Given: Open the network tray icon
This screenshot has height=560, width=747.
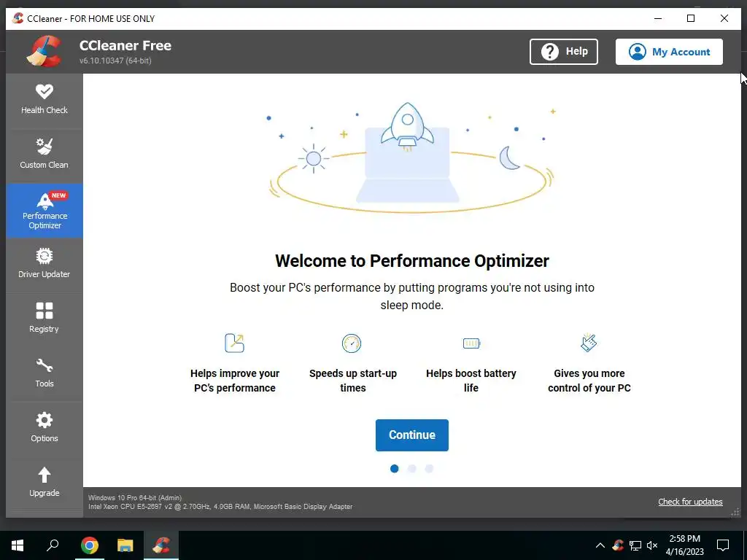Looking at the screenshot, I should [x=635, y=545].
